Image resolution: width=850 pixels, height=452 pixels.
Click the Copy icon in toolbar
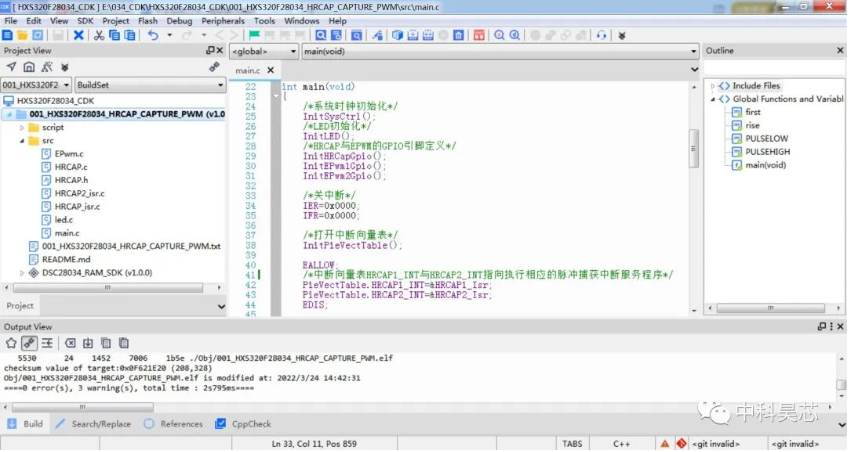pyautogui.click(x=114, y=35)
